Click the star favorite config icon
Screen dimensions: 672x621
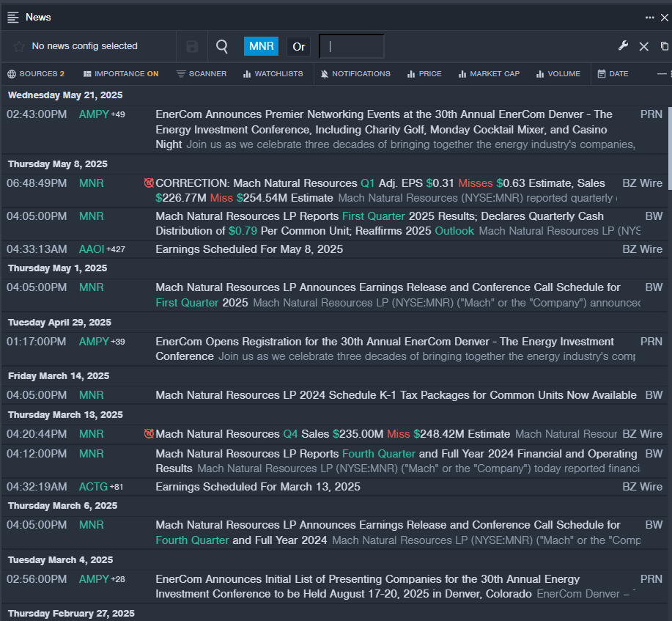coord(19,46)
